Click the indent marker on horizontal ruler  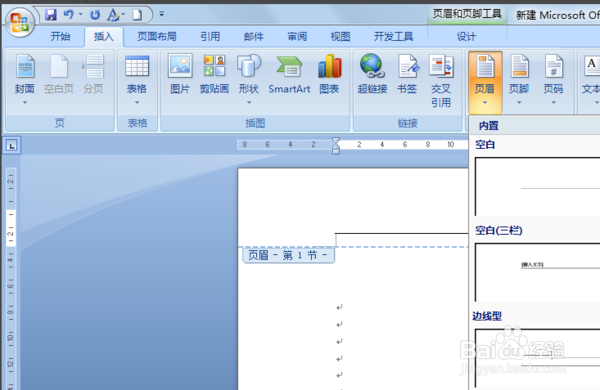(x=336, y=146)
